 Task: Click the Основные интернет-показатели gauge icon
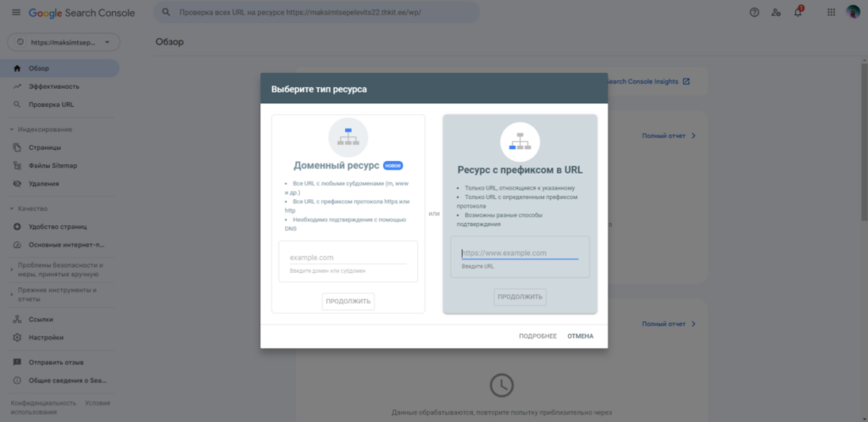[17, 244]
